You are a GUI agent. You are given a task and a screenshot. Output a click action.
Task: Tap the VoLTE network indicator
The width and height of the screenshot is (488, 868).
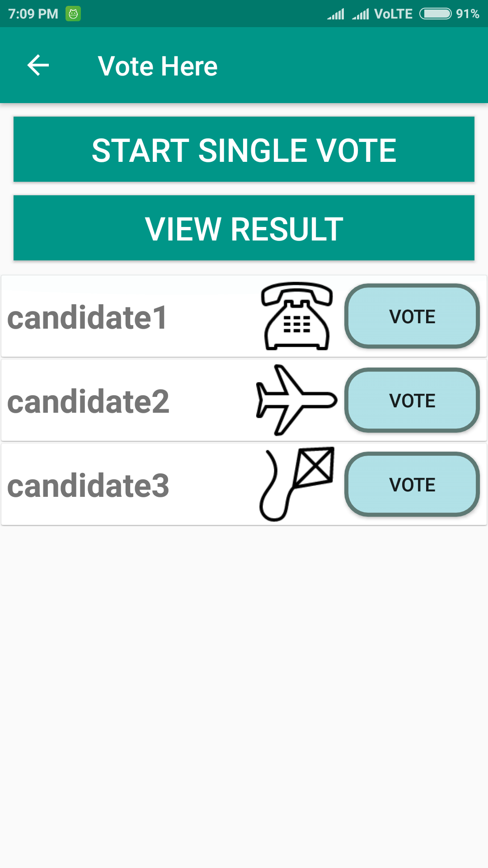pyautogui.click(x=393, y=14)
